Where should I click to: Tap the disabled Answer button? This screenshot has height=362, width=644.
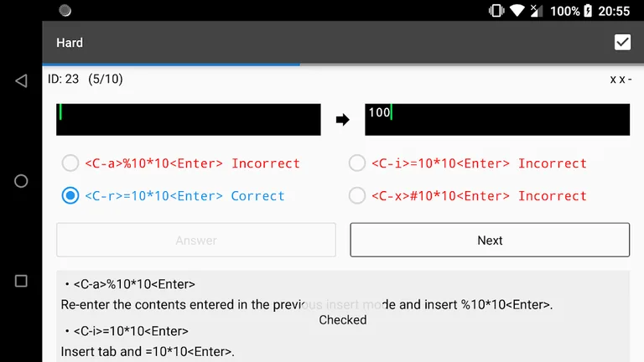point(196,240)
